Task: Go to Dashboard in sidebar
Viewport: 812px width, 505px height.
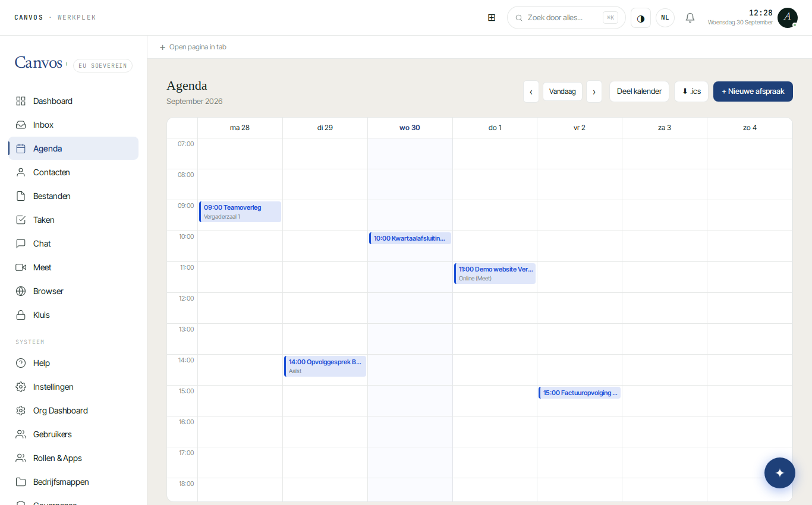Action: pyautogui.click(x=74, y=101)
